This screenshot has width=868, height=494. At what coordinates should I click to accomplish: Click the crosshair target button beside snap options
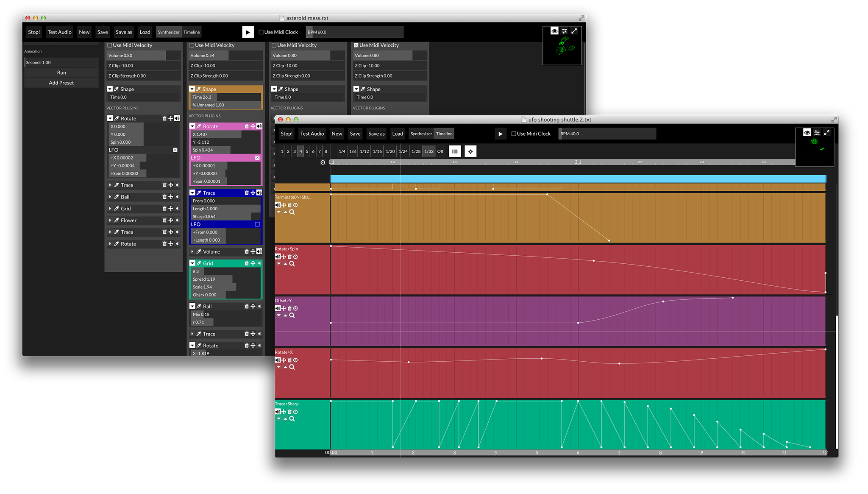(x=470, y=151)
